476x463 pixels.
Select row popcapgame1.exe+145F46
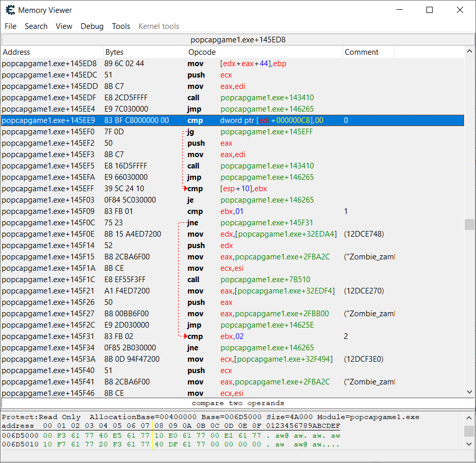232,393
